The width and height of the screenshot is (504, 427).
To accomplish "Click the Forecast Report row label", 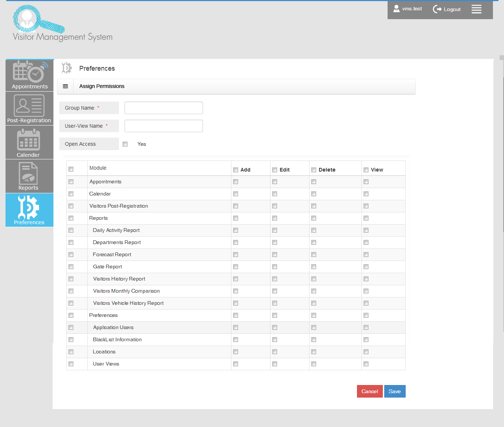I will click(x=112, y=255).
